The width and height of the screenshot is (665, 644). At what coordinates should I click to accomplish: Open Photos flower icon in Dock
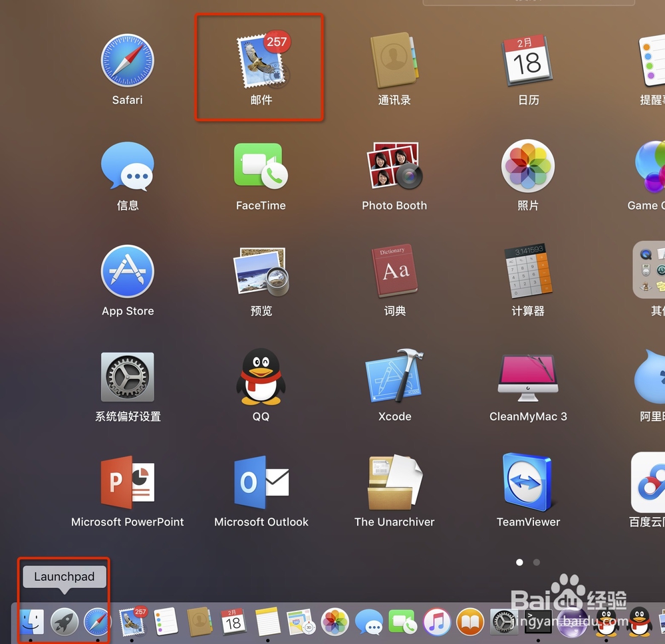pos(334,622)
